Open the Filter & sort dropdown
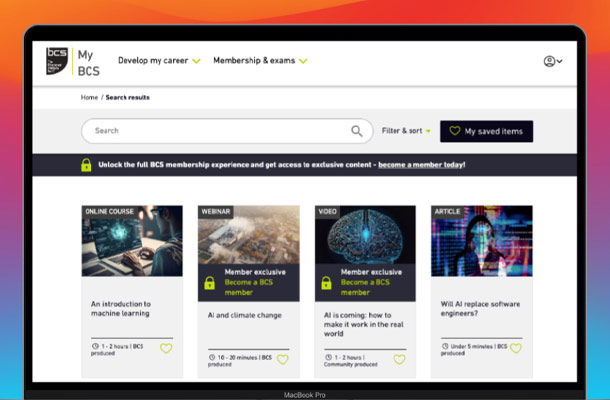610x400 pixels. point(406,131)
